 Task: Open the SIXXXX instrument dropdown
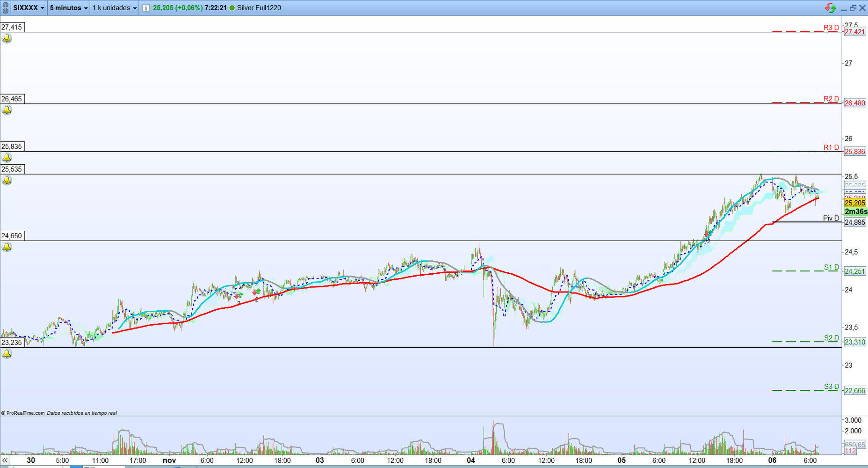click(29, 7)
